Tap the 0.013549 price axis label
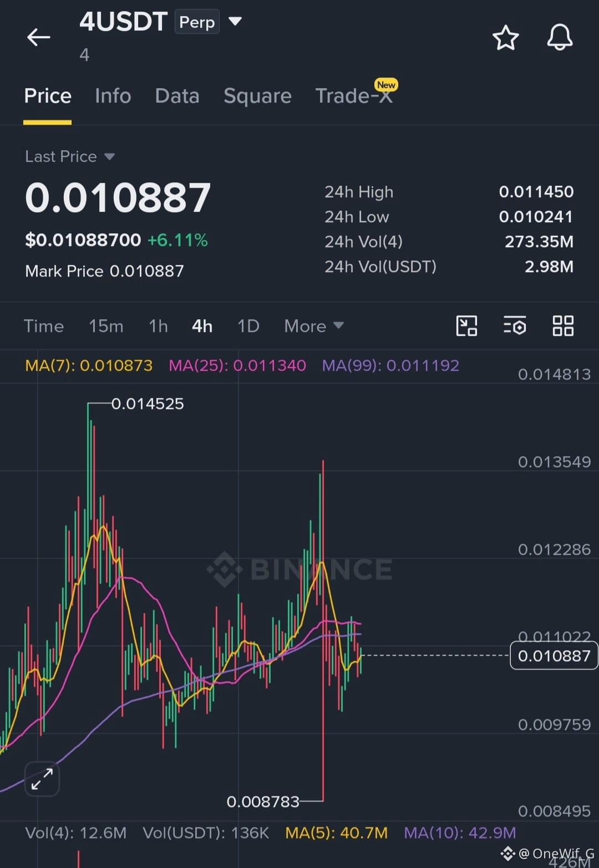Viewport: 599px width, 868px height. coord(554,462)
